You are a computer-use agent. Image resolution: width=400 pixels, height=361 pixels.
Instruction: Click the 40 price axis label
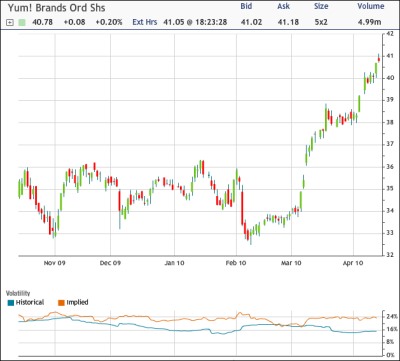pos(390,78)
